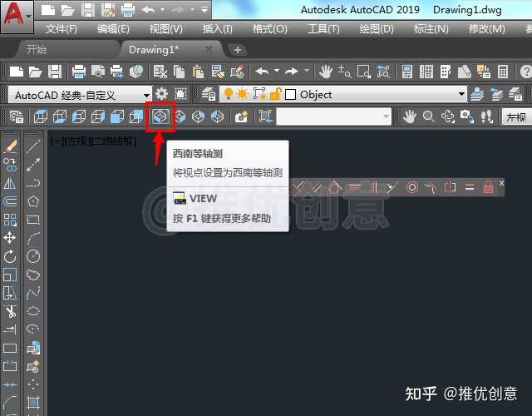Click the Create Camera icon
Image resolution: width=532 pixels, height=416 pixels.
241,116
